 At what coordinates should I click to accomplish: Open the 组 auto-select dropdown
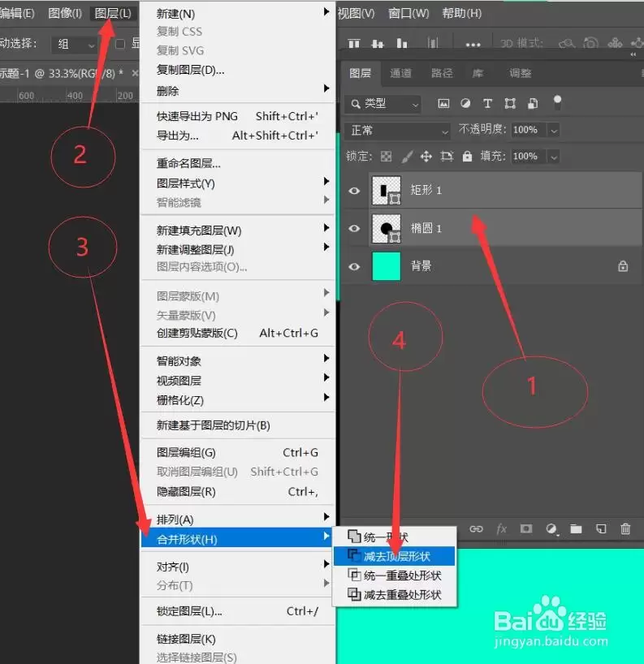[75, 45]
